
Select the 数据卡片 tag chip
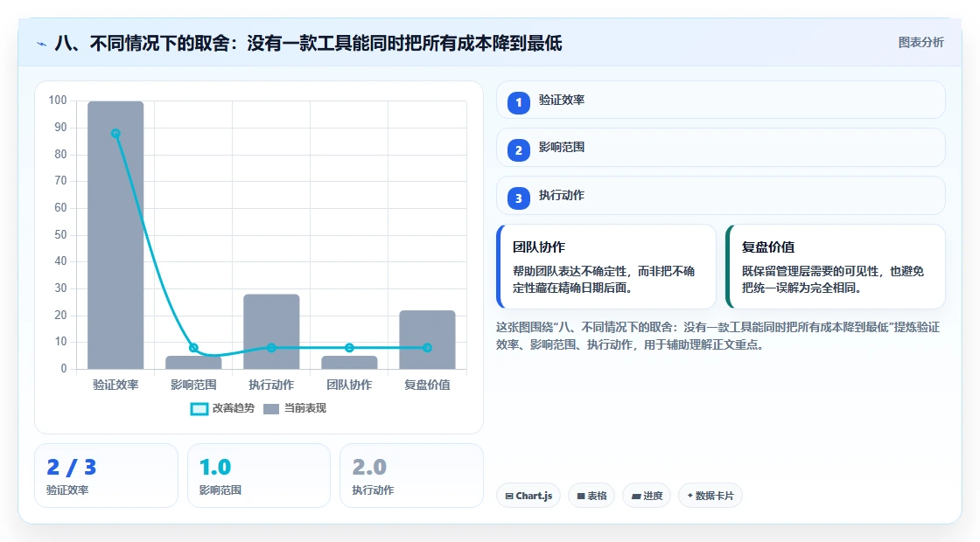click(710, 496)
